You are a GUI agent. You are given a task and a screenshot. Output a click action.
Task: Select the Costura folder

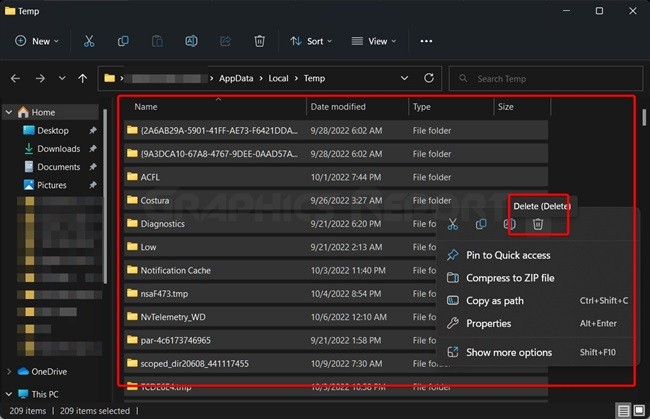point(336,200)
